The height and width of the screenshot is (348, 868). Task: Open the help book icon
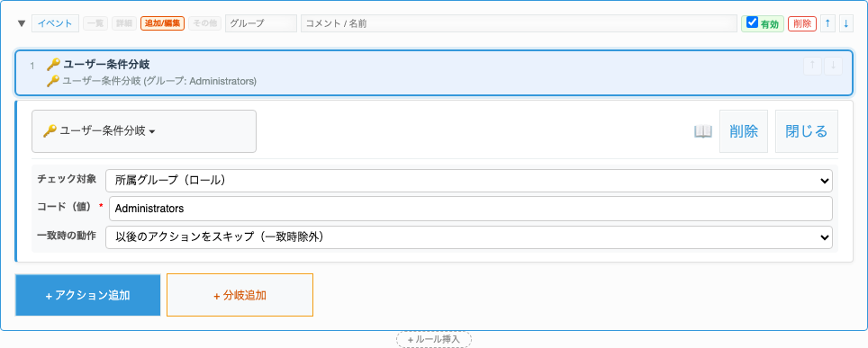tap(703, 131)
